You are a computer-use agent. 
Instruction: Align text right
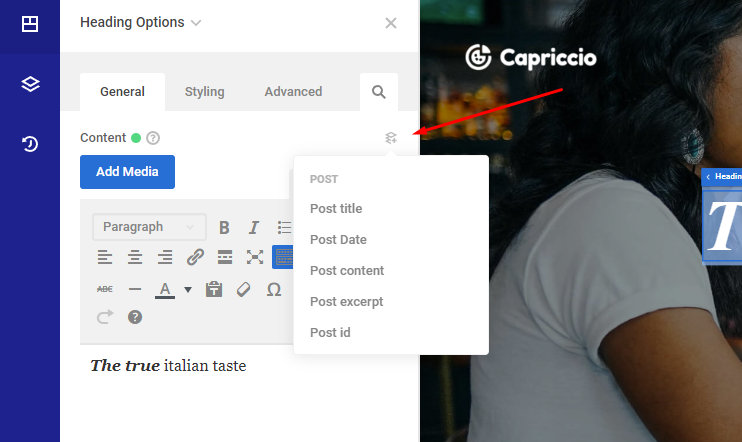[165, 257]
